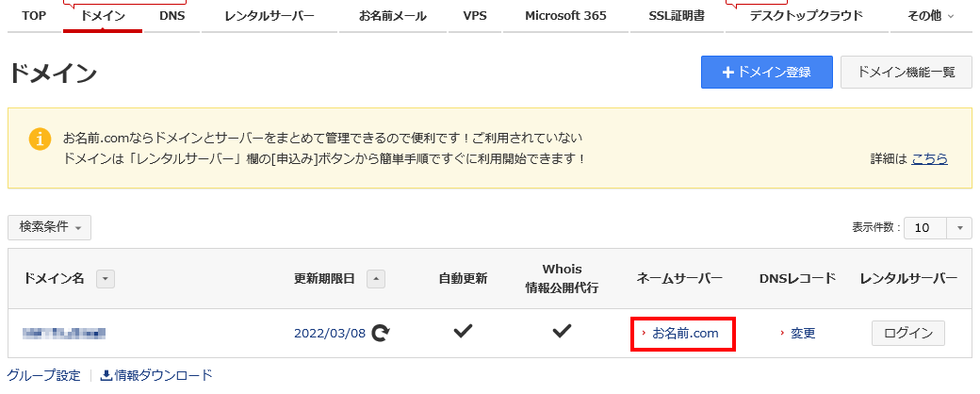Click the 変更 DNS record link
Image resolution: width=980 pixels, height=394 pixels.
803,334
